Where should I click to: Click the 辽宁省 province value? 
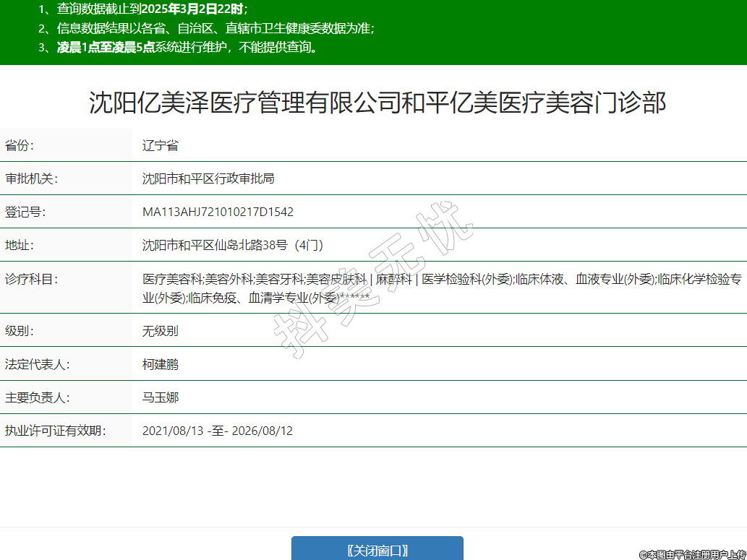tap(160, 145)
